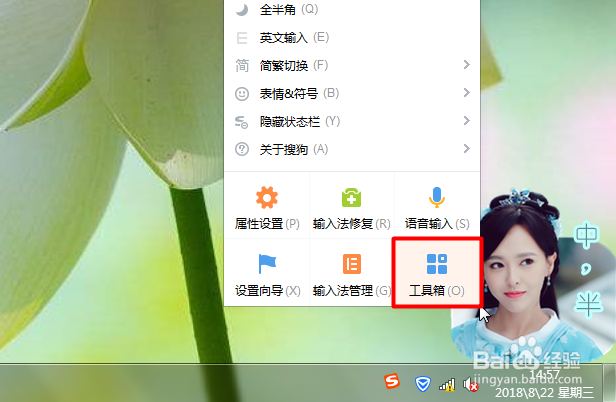Click the 输入法修复 (R) label

(x=352, y=224)
